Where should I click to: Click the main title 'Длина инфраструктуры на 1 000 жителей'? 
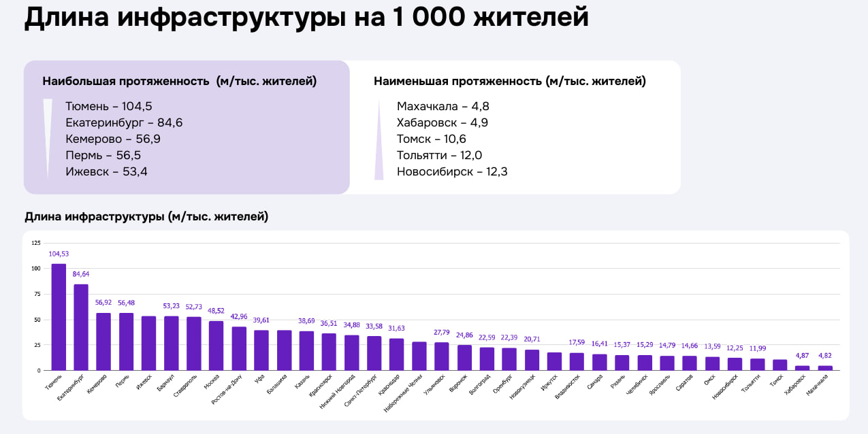[306, 18]
